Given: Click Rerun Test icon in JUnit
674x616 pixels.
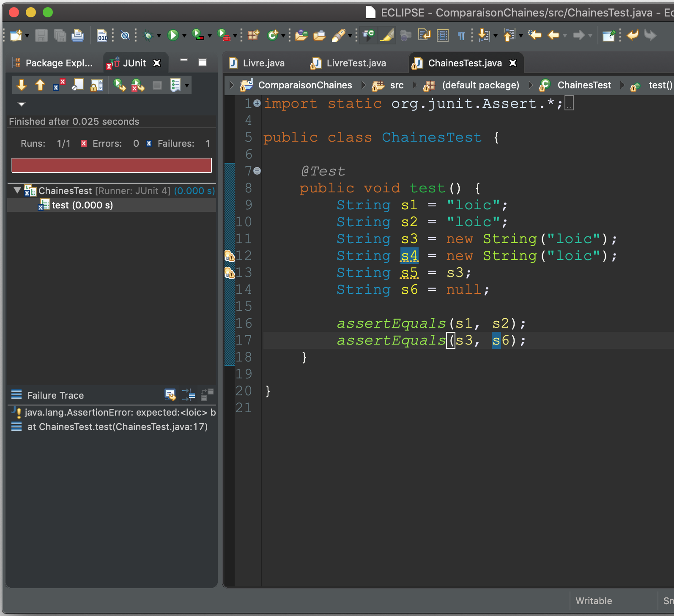Looking at the screenshot, I should pyautogui.click(x=120, y=85).
